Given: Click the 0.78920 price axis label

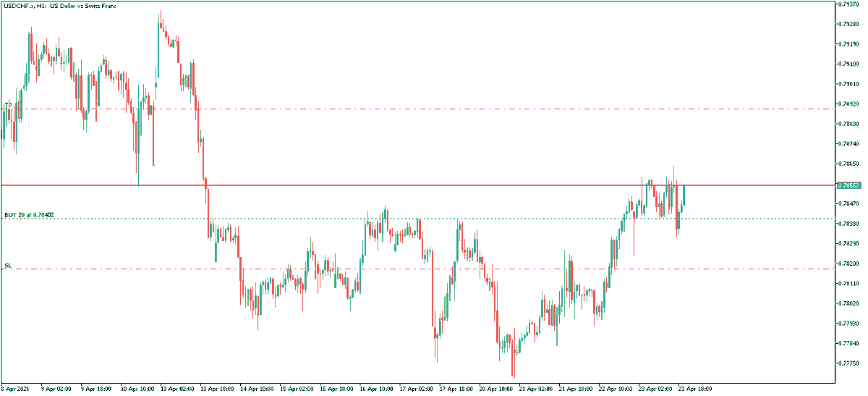Looking at the screenshot, I should tap(848, 104).
